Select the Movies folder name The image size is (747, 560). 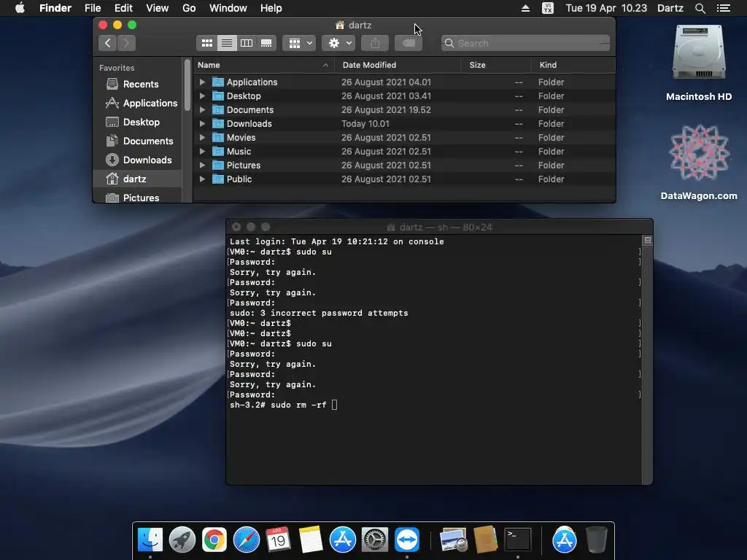coord(241,137)
